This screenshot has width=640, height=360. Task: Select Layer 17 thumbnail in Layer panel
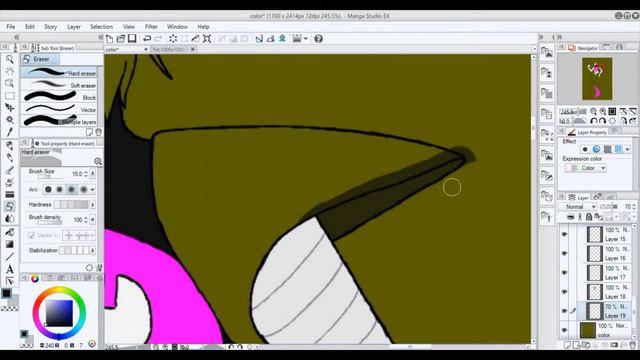(594, 273)
